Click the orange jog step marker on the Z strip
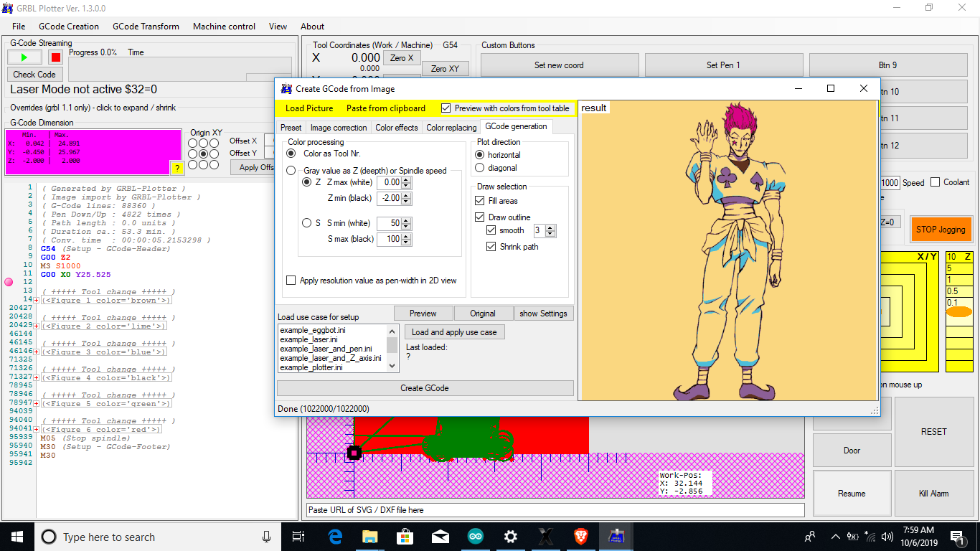Viewport: 980px width, 551px height. 959,312
